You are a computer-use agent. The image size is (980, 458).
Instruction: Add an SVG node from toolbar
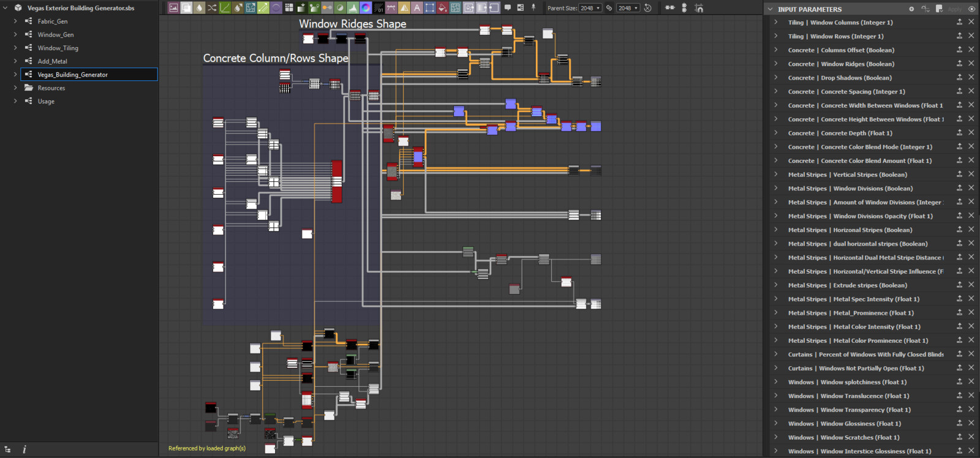coord(391,8)
